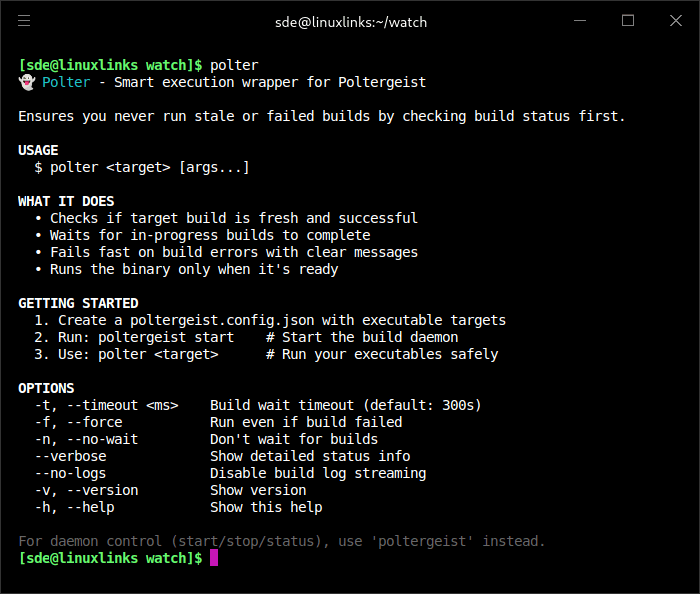Maximize the terminal window
Viewport: 700px width, 594px height.
pyautogui.click(x=628, y=21)
